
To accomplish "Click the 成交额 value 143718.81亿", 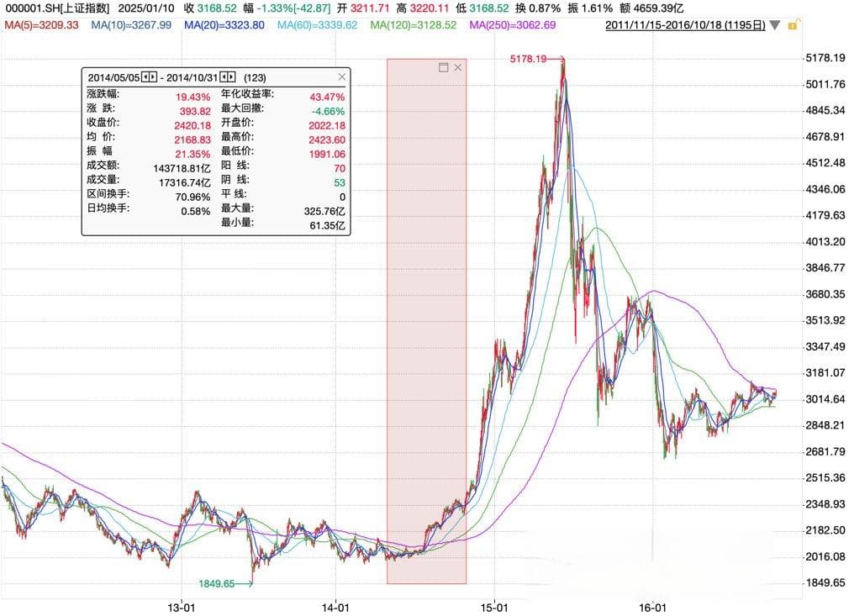I will [182, 168].
